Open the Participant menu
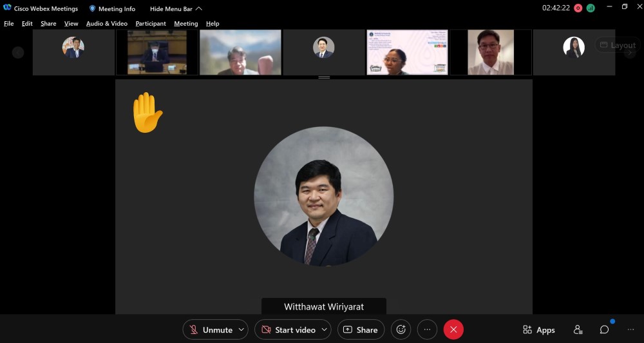The height and width of the screenshot is (343, 644). (x=151, y=24)
